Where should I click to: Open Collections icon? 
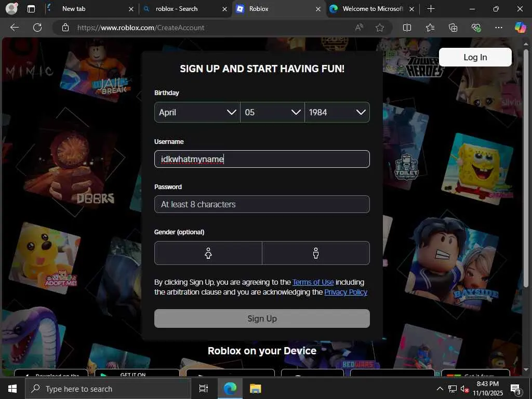click(453, 28)
